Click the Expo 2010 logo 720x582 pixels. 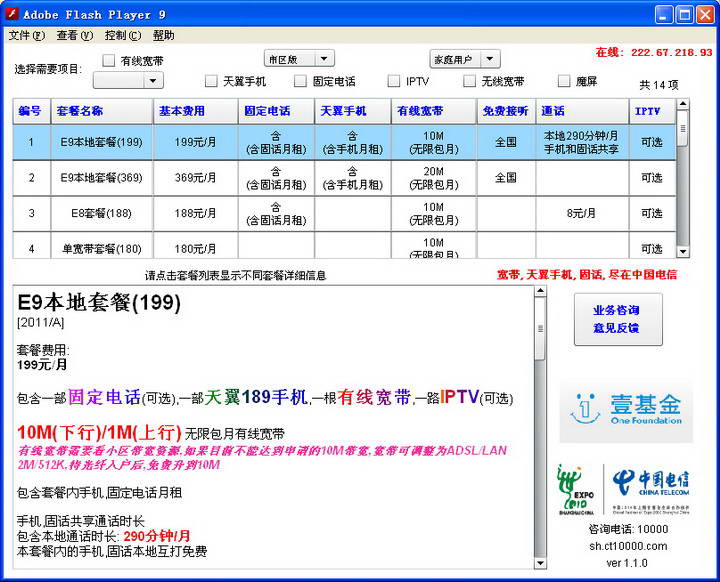coord(576,490)
